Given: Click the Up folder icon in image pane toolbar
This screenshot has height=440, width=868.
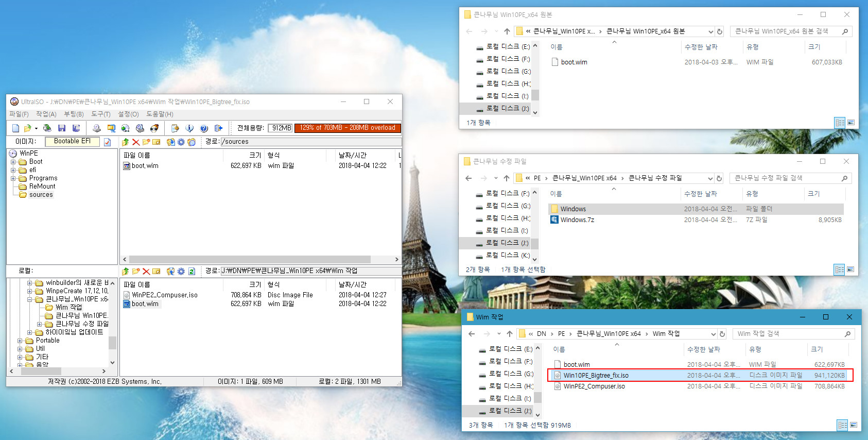Looking at the screenshot, I should pos(126,142).
